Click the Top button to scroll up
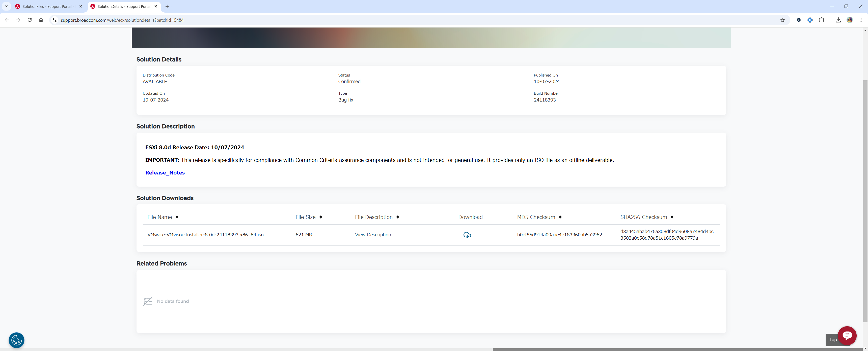868x351 pixels. (832, 340)
